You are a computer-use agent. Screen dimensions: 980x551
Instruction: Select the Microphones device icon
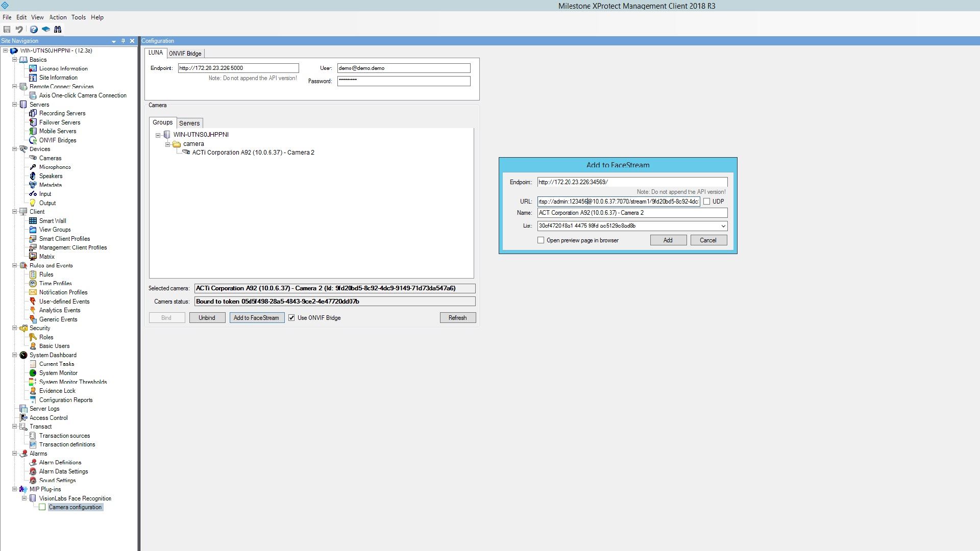[x=33, y=167]
